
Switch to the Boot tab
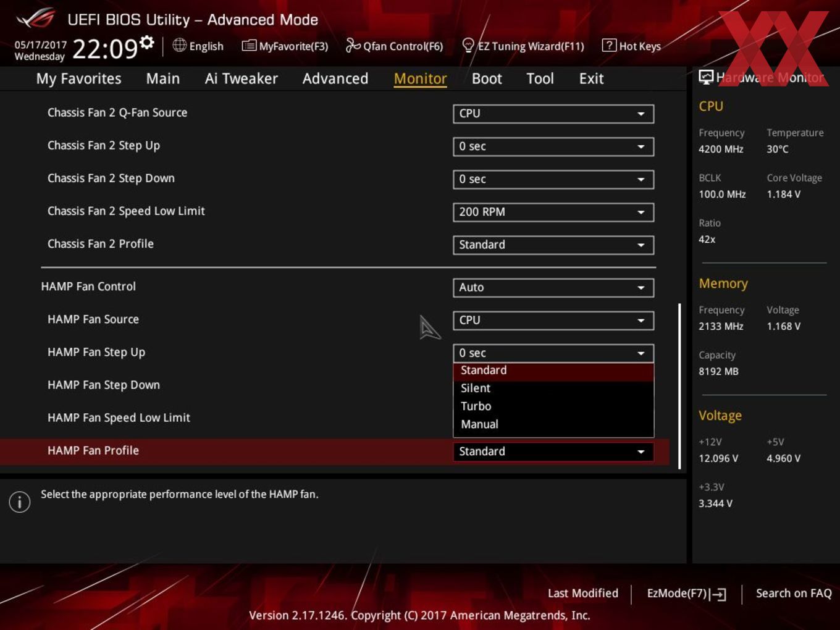click(487, 78)
